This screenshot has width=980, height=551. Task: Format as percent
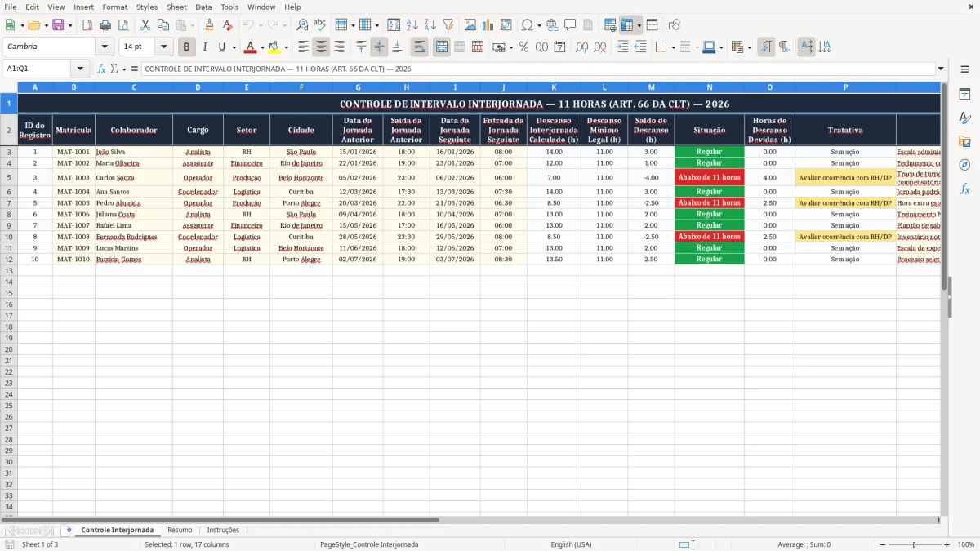[524, 47]
